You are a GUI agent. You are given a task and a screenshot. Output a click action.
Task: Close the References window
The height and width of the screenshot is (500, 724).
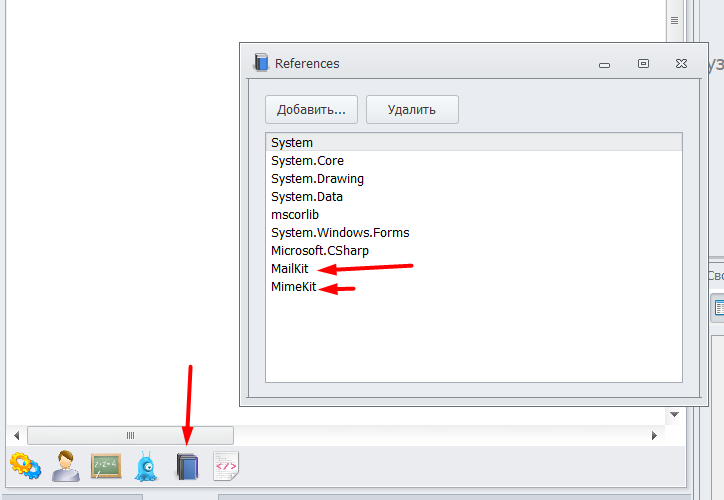tap(681, 64)
